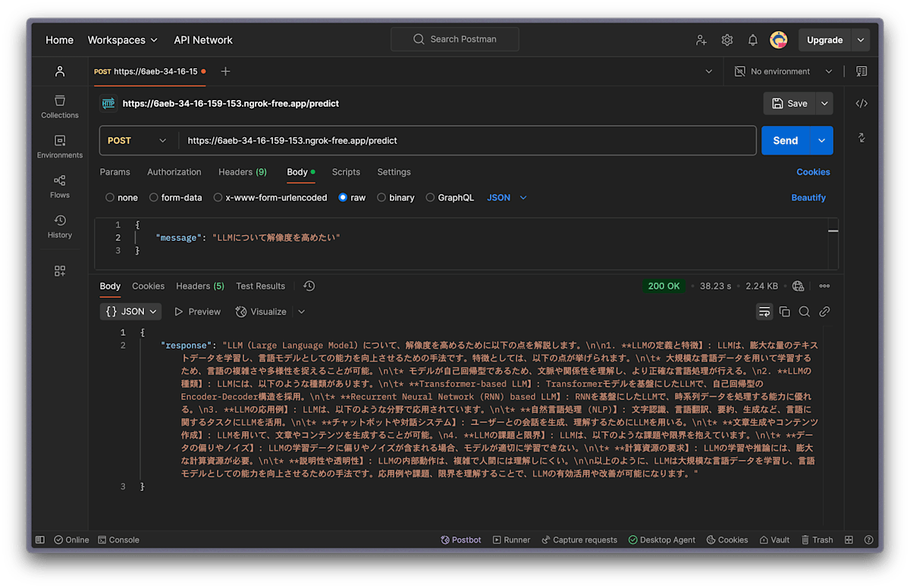Click the network globe icon in response
The width and height of the screenshot is (910, 588).
click(798, 286)
